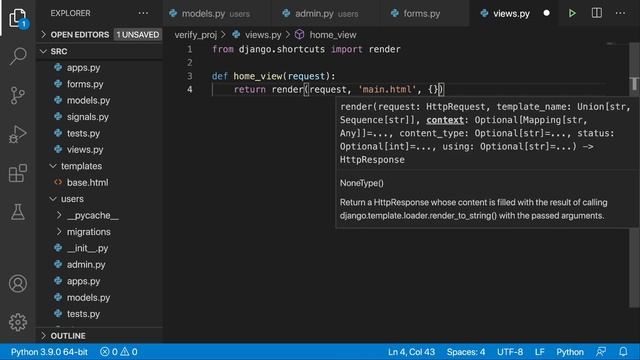Click home_view in the breadcrumb
Screen dimensions: 640x360
tap(333, 35)
